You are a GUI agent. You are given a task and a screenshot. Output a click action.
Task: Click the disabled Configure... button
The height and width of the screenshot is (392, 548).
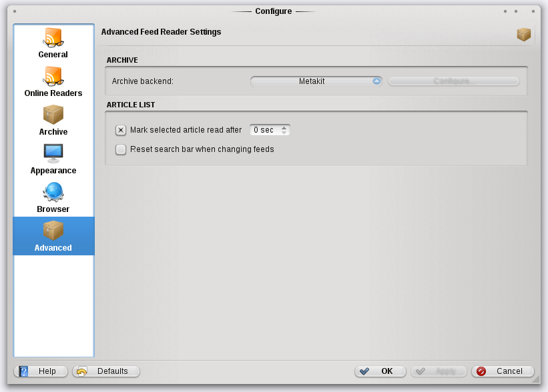[x=454, y=81]
